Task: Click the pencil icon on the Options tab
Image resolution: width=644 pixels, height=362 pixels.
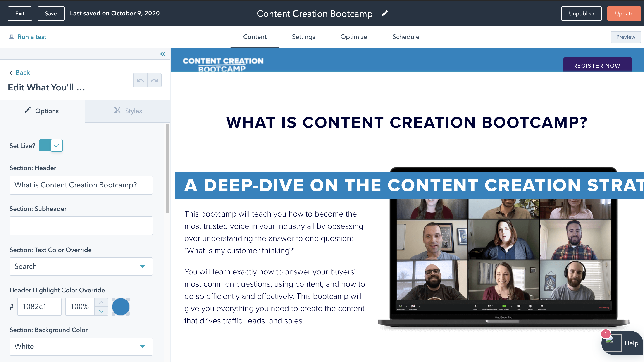Action: pyautogui.click(x=28, y=110)
